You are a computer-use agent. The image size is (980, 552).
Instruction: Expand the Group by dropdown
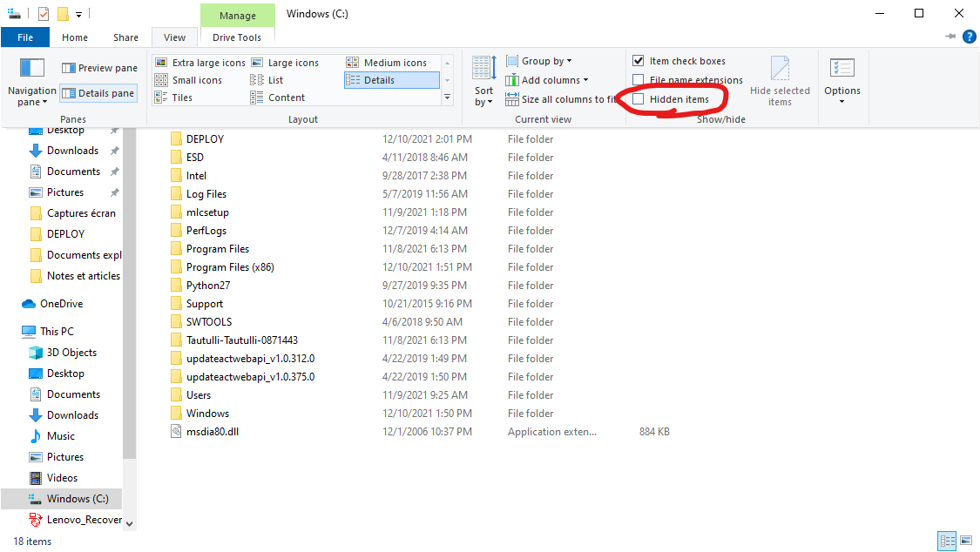click(x=538, y=61)
